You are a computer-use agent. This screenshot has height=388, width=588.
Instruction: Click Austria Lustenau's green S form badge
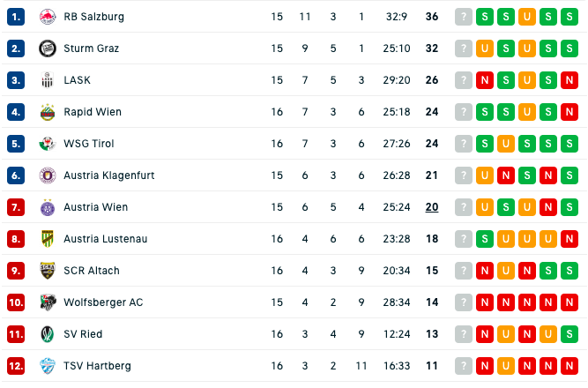pyautogui.click(x=485, y=239)
